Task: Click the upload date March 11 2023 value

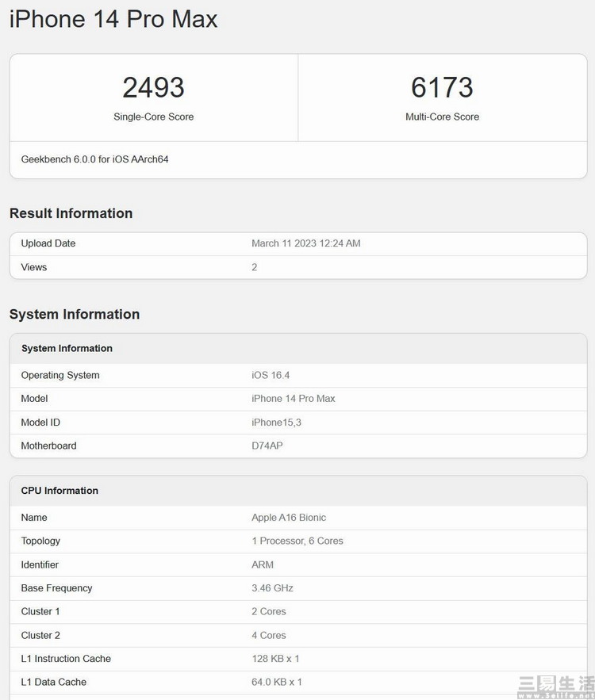Action: [x=305, y=243]
